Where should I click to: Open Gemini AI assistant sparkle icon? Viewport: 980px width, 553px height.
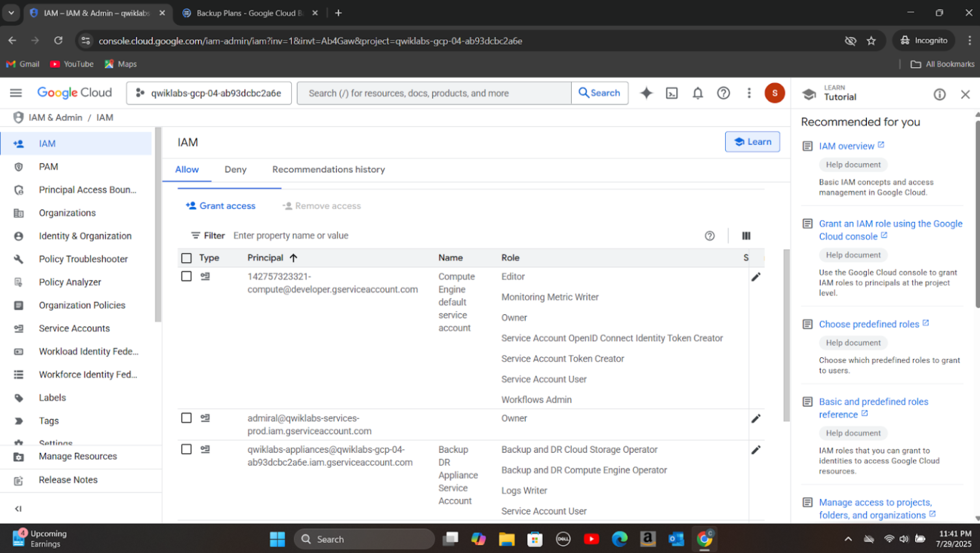(x=646, y=93)
